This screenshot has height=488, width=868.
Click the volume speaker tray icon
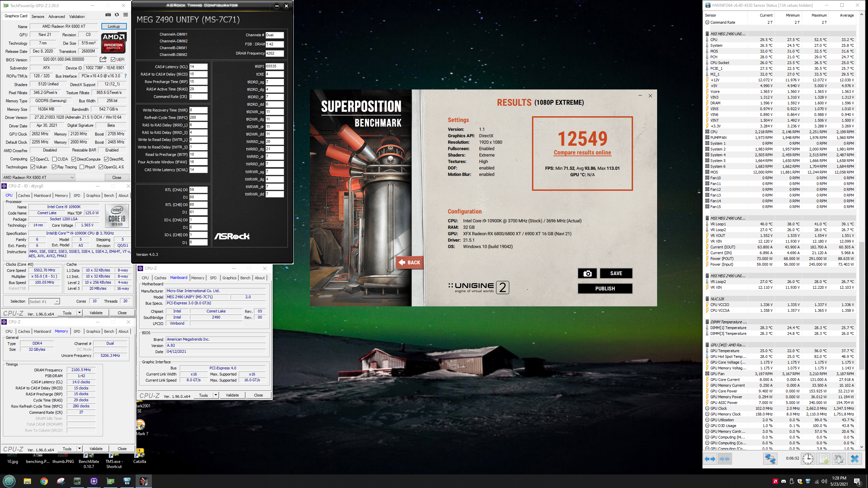point(824,481)
